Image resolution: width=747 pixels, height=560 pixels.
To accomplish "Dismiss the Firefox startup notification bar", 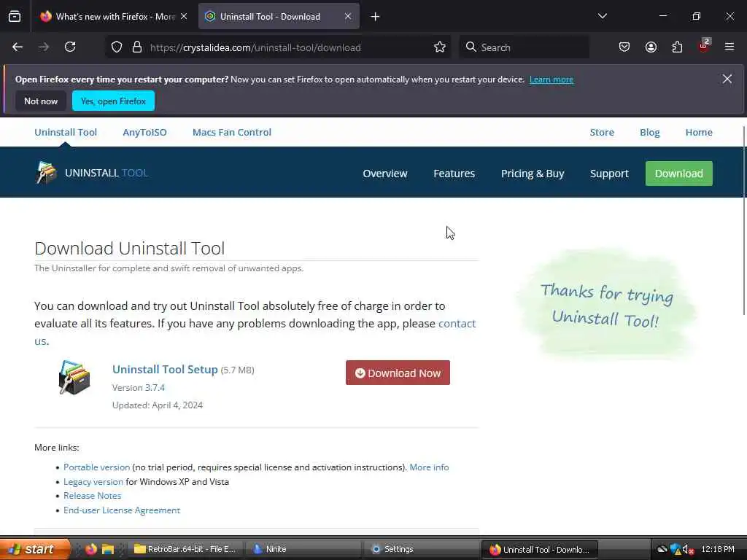I will (x=727, y=79).
